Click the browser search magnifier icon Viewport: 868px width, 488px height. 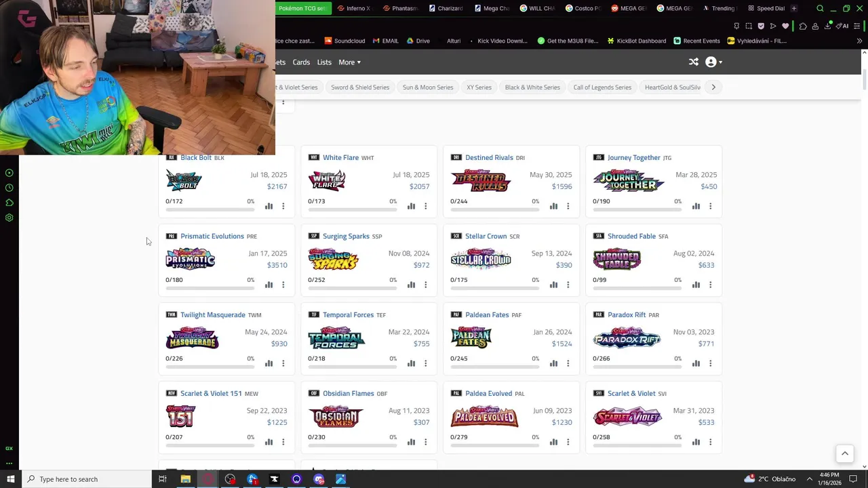point(820,8)
